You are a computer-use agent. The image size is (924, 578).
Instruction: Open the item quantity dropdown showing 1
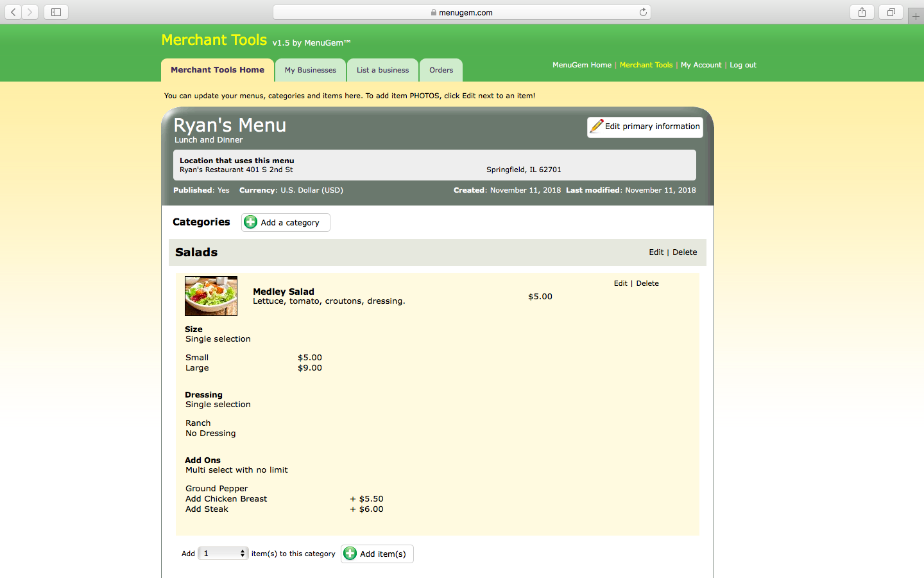coord(223,554)
